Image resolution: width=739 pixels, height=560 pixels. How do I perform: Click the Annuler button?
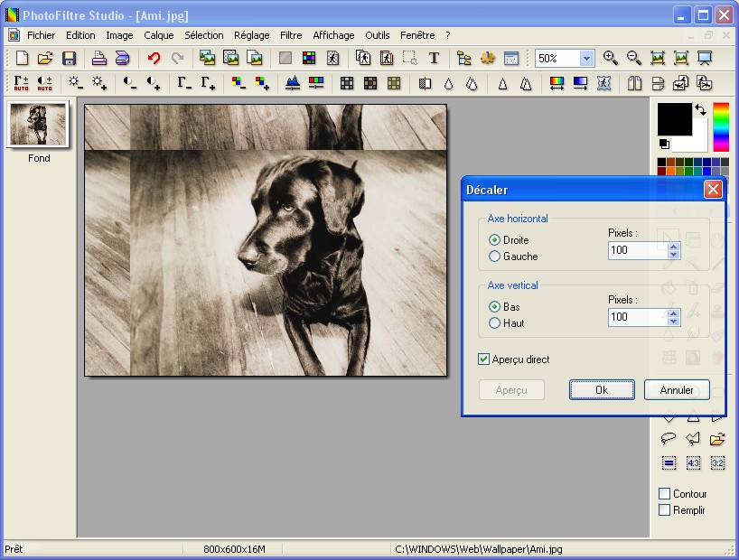(x=677, y=390)
